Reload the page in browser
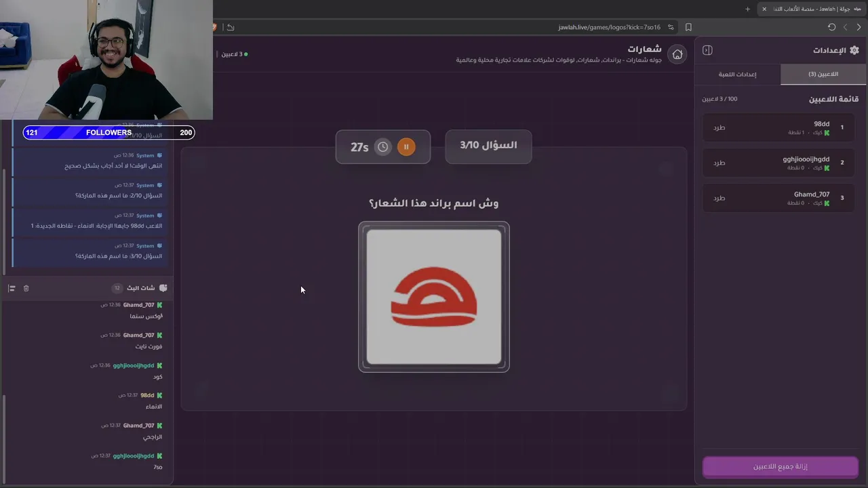The width and height of the screenshot is (868, 488). point(832,27)
